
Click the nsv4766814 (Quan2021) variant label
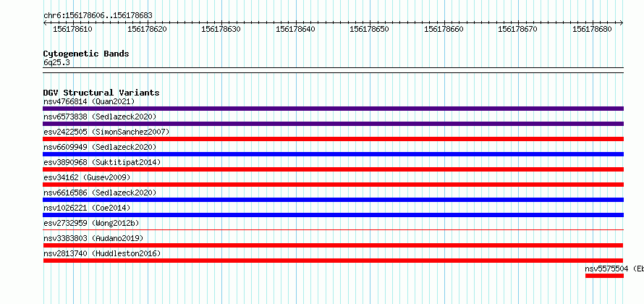[89, 101]
